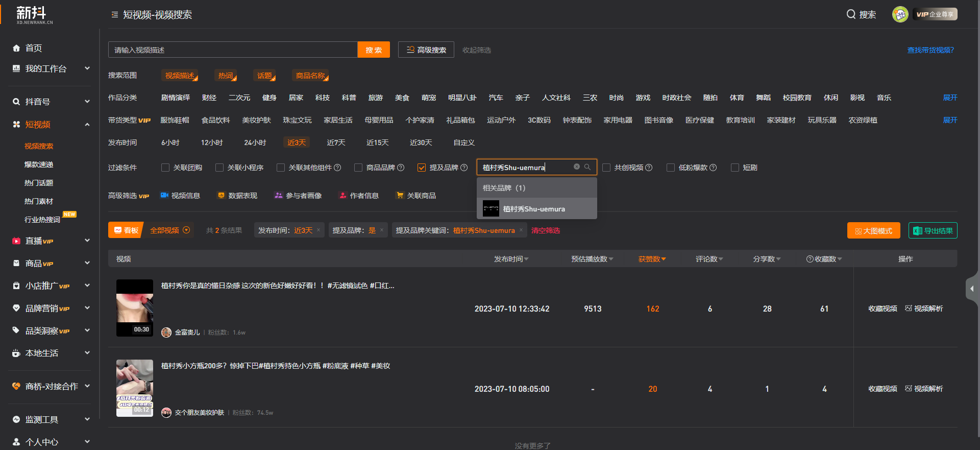Screen dimensions: 980x450
Task: Click the 监测工具 icon in sidebar
Action: 16,419
